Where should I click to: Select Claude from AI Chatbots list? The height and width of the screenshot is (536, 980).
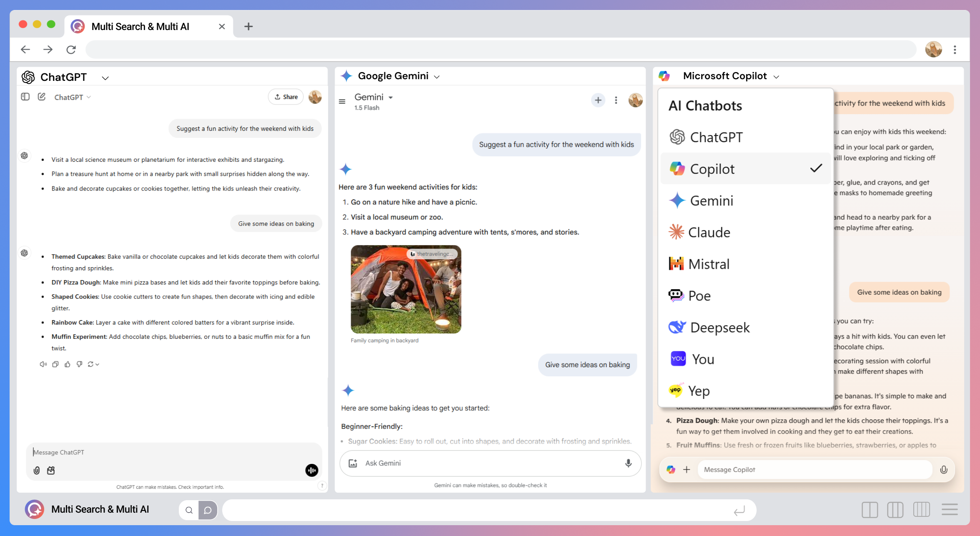[709, 232]
